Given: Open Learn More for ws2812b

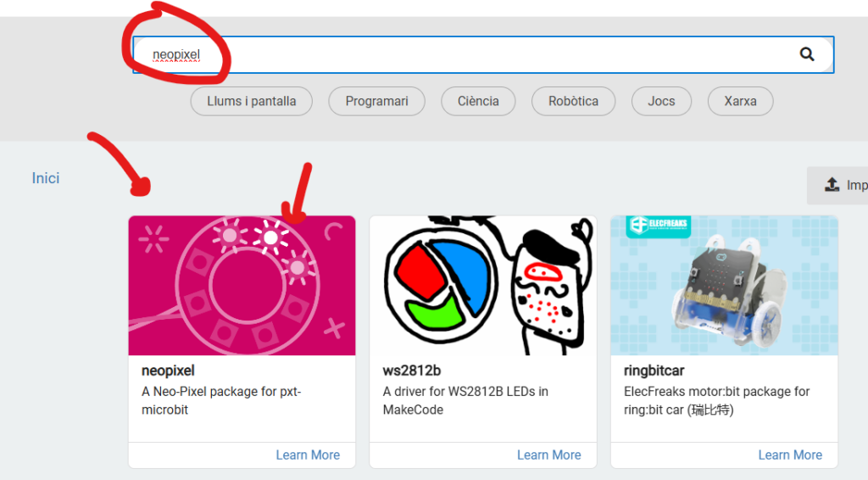Looking at the screenshot, I should coord(548,455).
